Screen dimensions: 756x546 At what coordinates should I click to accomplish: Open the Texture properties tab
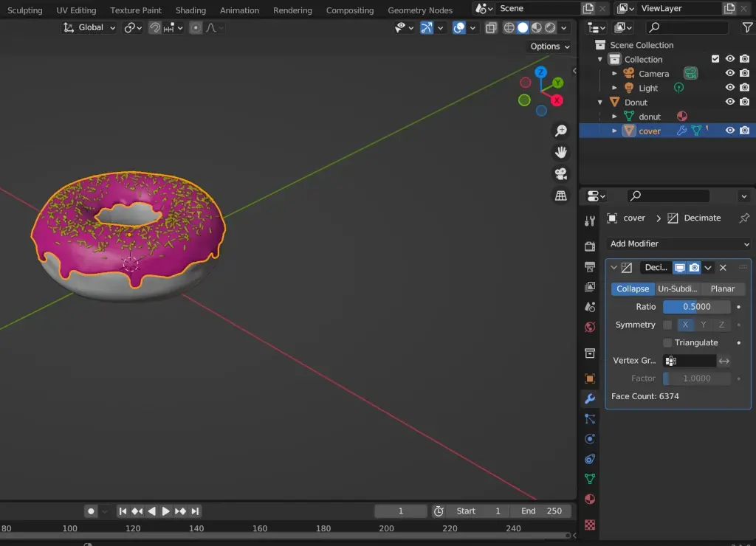590,525
